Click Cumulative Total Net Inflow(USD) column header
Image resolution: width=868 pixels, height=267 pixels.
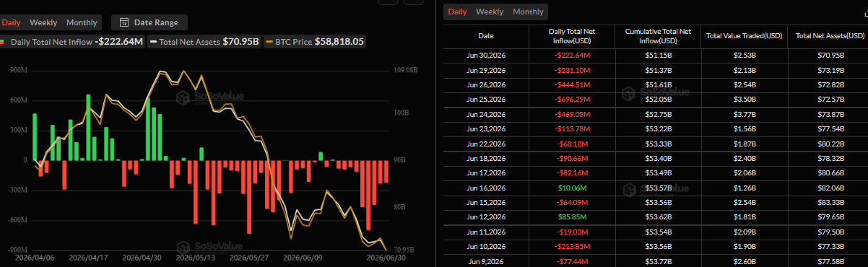(658, 35)
